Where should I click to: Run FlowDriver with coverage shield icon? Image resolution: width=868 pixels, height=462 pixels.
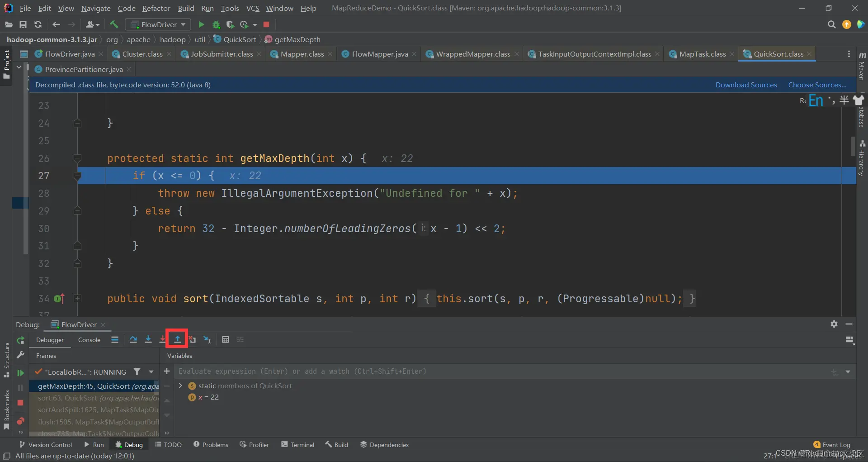click(x=230, y=24)
